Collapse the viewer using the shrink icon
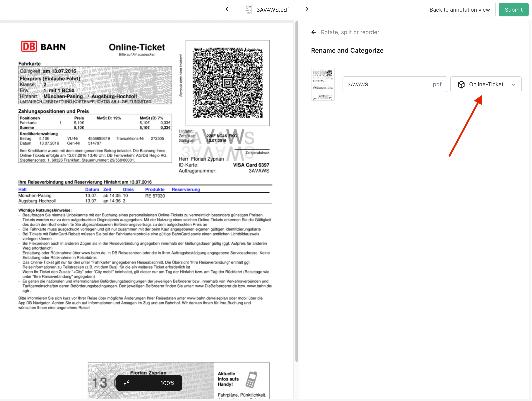 pyautogui.click(x=126, y=383)
